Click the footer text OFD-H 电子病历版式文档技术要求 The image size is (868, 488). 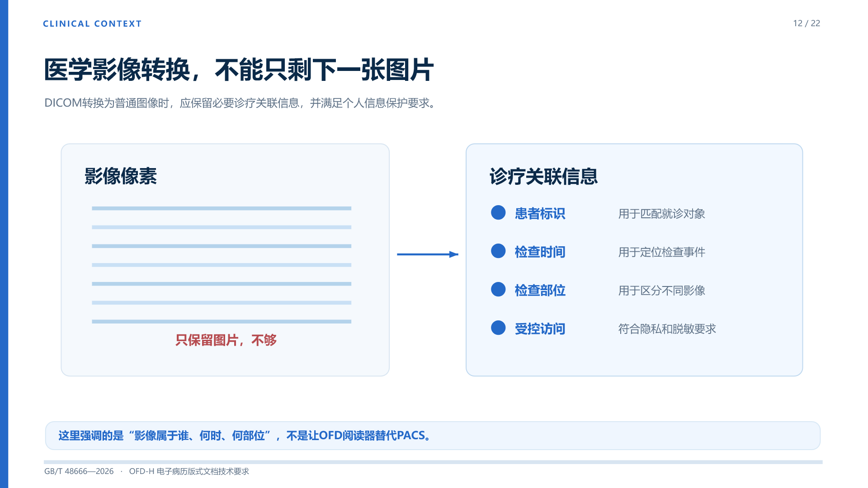[x=189, y=471]
